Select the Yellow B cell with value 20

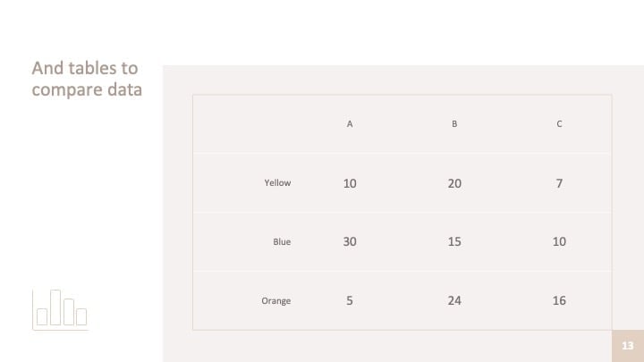454,183
